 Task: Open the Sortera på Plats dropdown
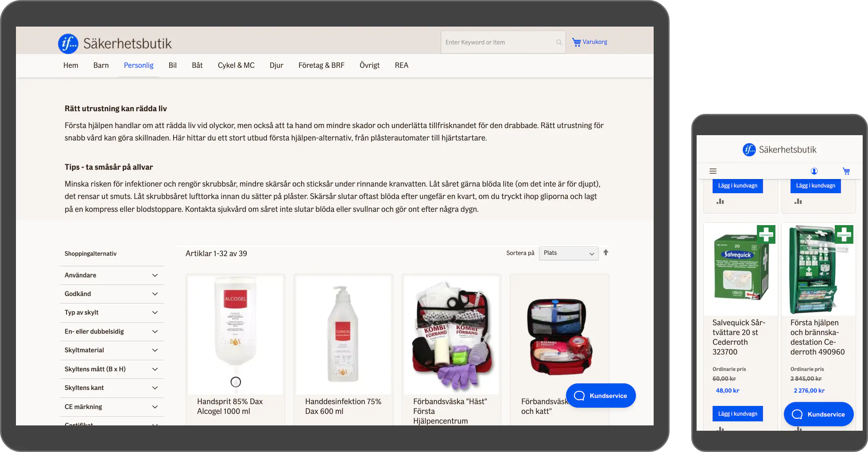[x=569, y=253]
